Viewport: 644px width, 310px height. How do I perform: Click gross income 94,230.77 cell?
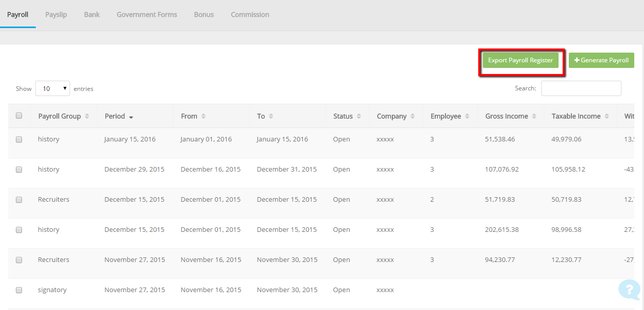coord(500,260)
